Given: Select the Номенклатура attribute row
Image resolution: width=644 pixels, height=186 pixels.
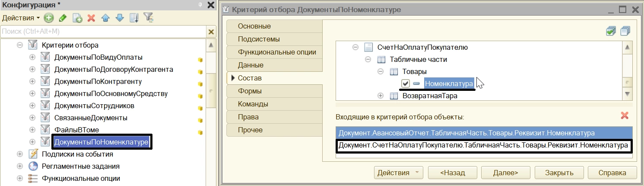Looking at the screenshot, I should click(449, 83).
